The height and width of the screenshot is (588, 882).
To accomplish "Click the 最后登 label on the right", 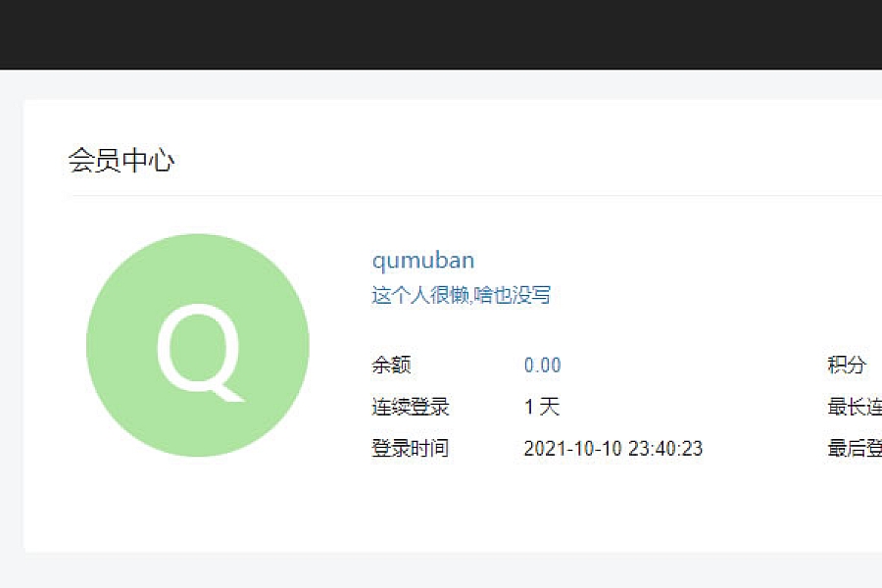I will tap(855, 448).
